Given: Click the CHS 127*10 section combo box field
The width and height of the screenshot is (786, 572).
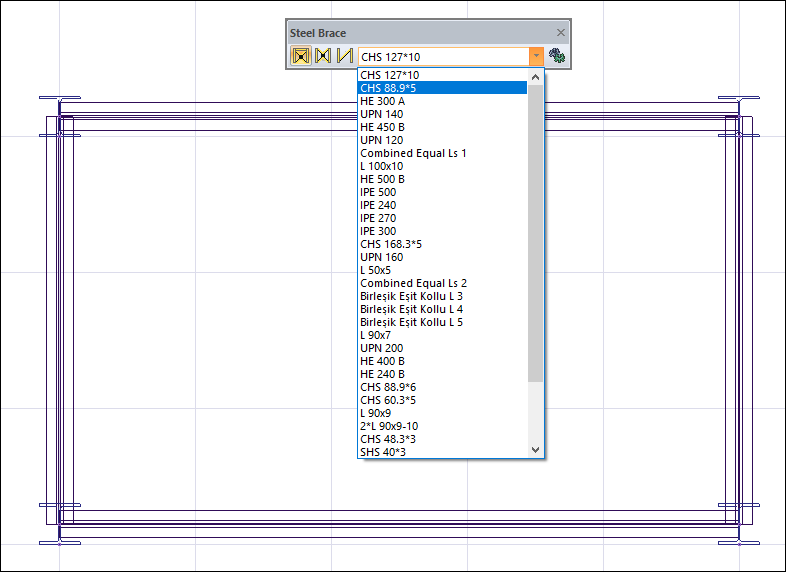Looking at the screenshot, I should point(443,57).
